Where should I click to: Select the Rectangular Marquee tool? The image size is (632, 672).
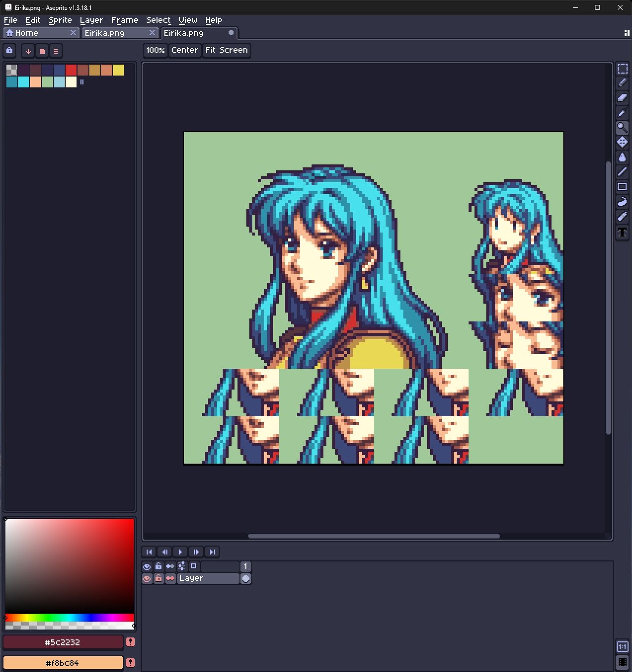622,69
